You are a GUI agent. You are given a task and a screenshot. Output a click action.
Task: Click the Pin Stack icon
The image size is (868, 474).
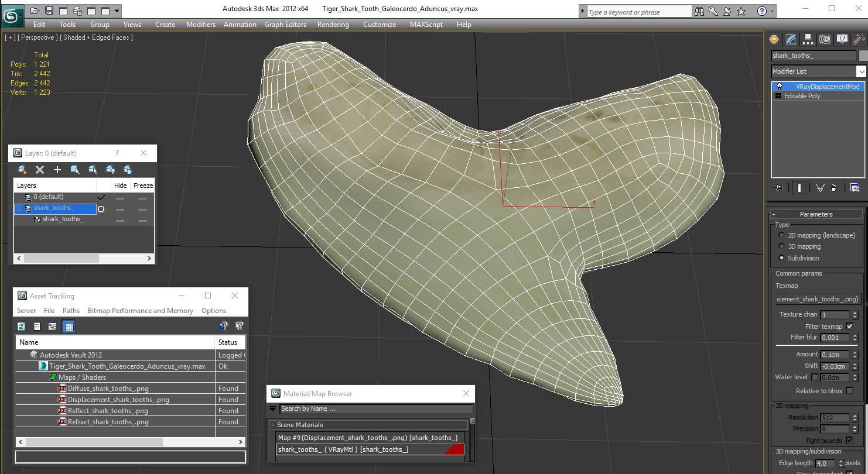778,188
